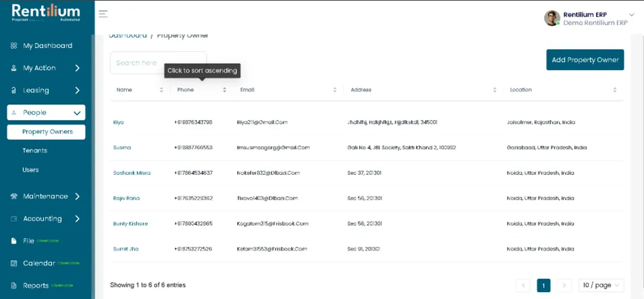Sort table by Phone column arrows
This screenshot has height=299, width=644.
224,90
